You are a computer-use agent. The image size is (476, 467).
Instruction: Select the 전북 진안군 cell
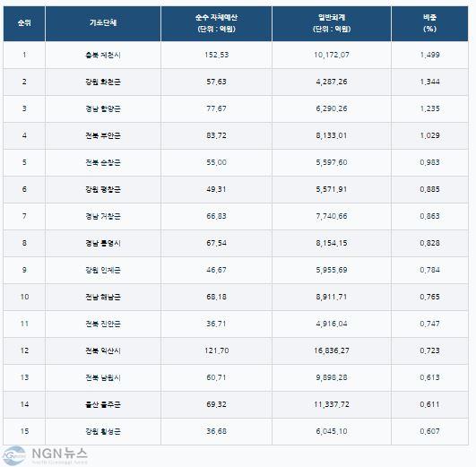click(x=103, y=324)
